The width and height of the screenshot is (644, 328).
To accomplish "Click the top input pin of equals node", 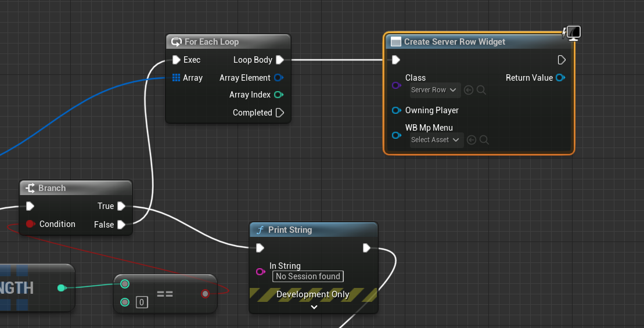I will [x=125, y=284].
